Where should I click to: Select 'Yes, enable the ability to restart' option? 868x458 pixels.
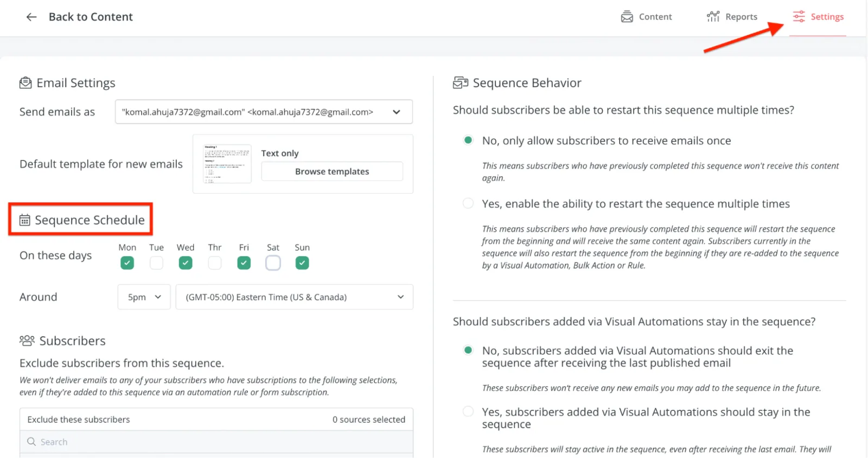point(468,203)
